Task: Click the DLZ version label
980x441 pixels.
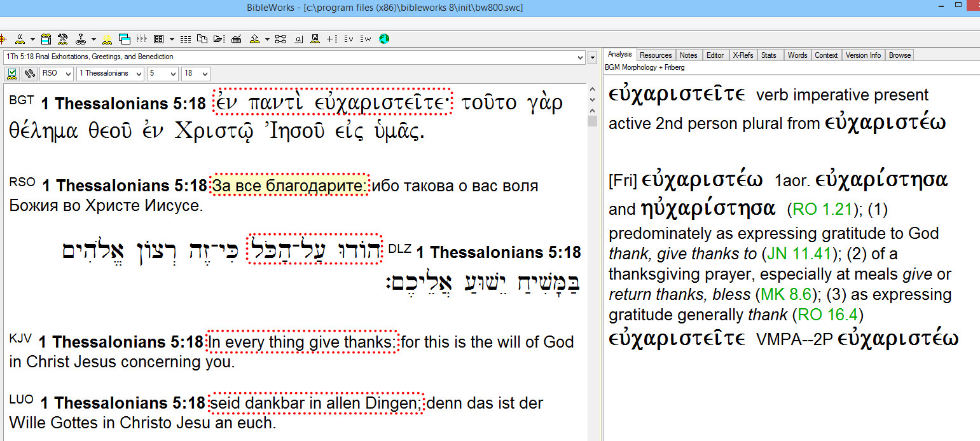Action: [x=399, y=249]
